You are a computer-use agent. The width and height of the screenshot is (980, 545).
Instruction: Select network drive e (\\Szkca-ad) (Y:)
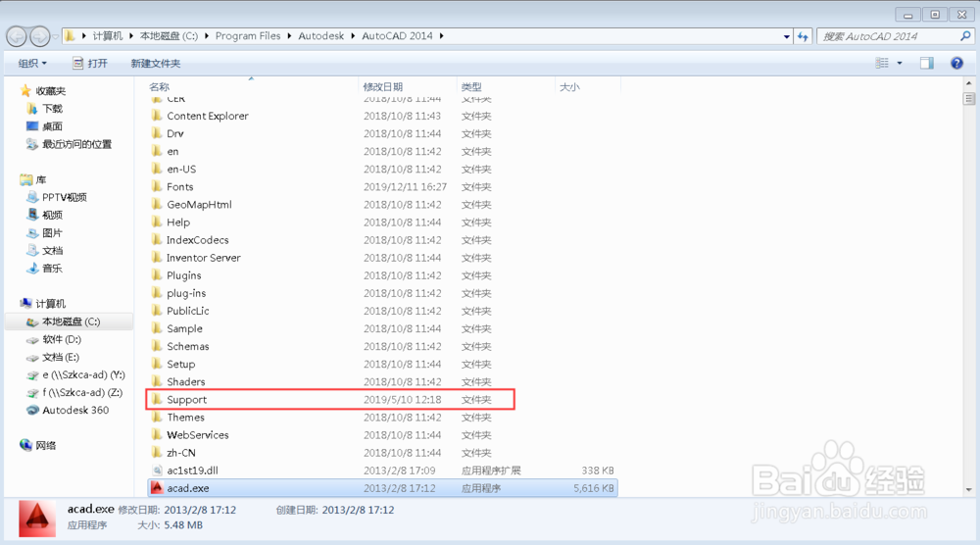(83, 375)
